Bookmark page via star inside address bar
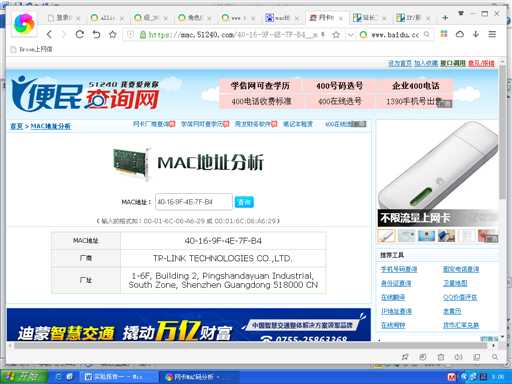 point(336,34)
